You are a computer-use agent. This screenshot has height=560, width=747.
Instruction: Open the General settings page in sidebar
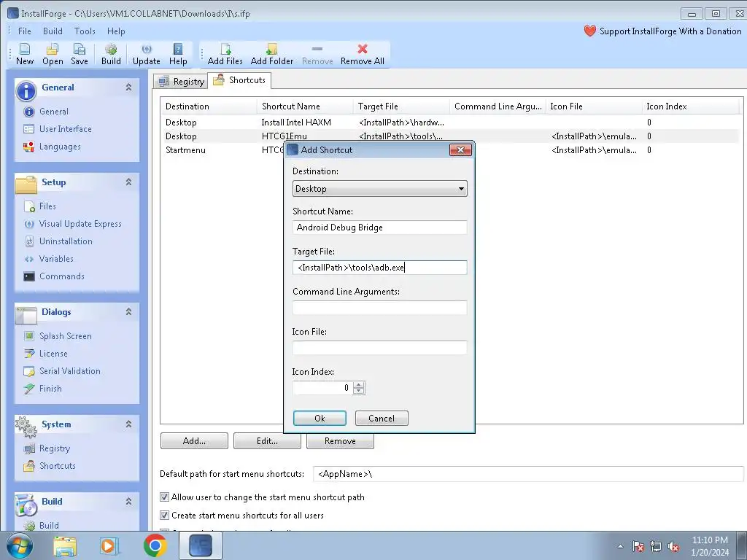pyautogui.click(x=54, y=112)
